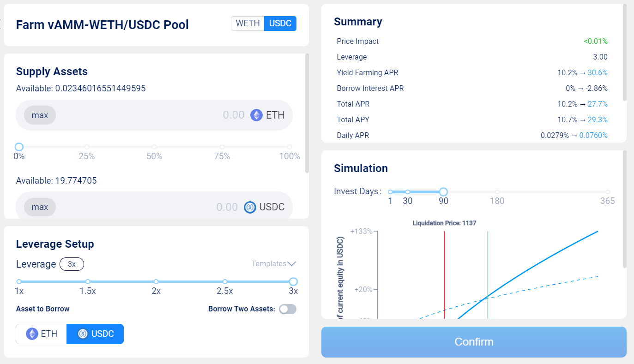Screen dimensions: 634x364
Task: Click the USDC coin icon in supply field
Action: (250, 207)
